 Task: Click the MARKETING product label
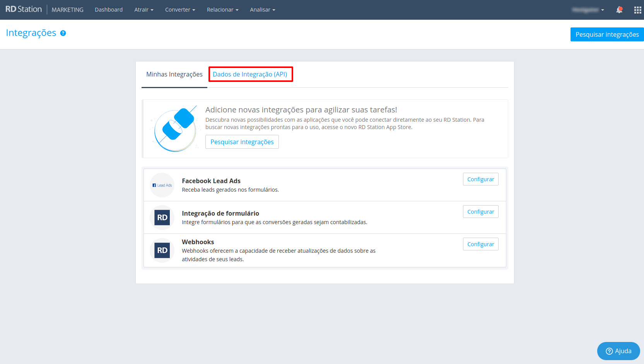68,10
